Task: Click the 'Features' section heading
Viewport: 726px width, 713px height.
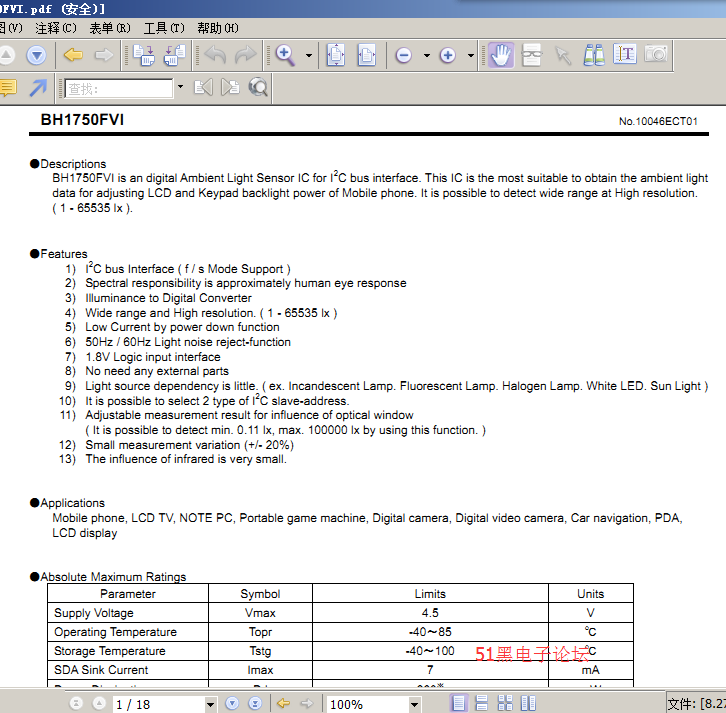Action: pos(64,254)
